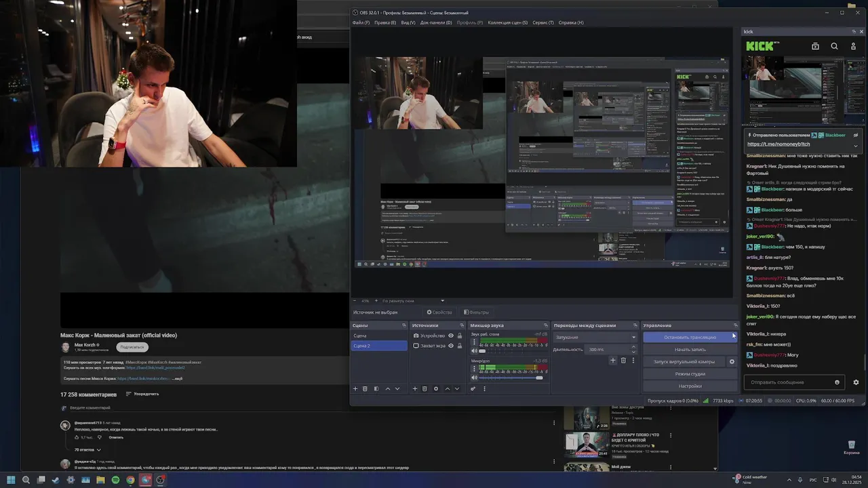Image resolution: width=868 pixels, height=488 pixels.
Task: Pop out the Scenes dock panel
Action: pyautogui.click(x=403, y=325)
